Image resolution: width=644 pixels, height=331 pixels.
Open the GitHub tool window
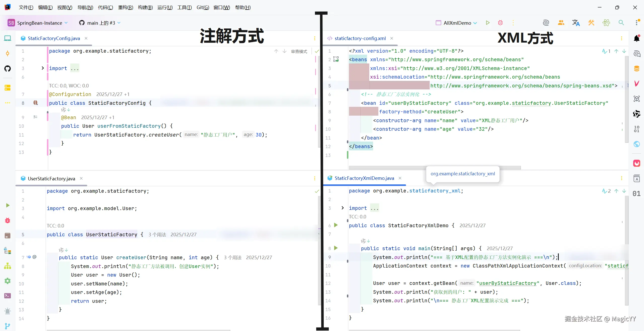(x=8, y=69)
